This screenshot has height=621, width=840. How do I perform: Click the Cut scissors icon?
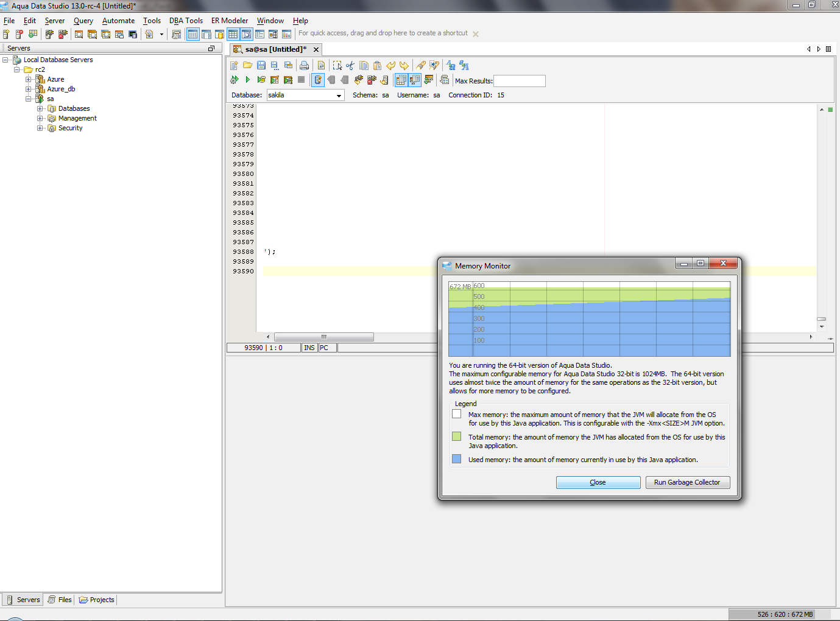click(350, 65)
